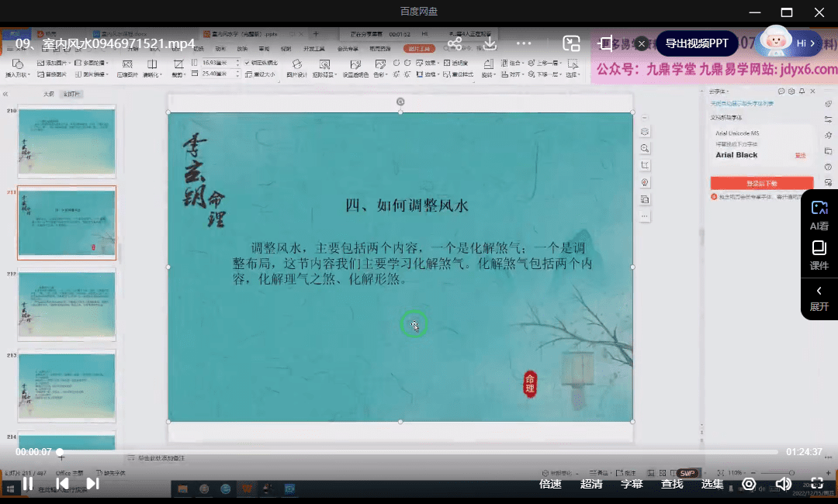838x504 pixels.
Task: Open the 选集 episode list
Action: pyautogui.click(x=712, y=484)
